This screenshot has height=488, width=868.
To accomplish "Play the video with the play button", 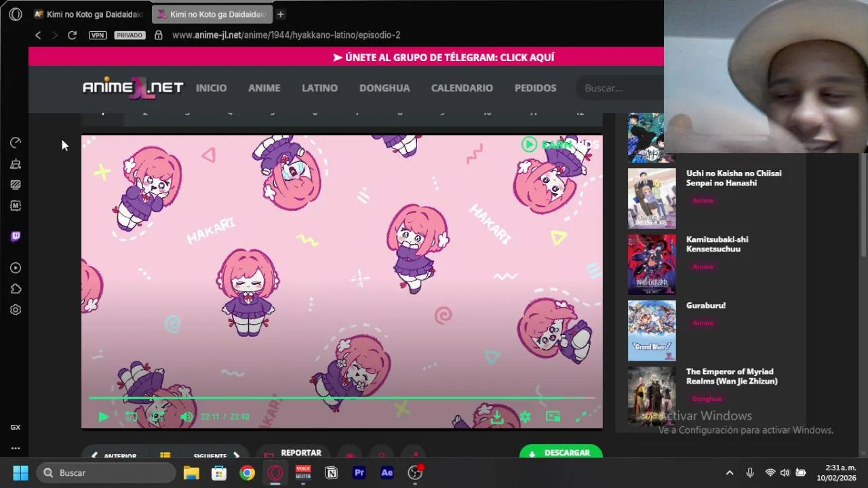I will click(x=103, y=417).
